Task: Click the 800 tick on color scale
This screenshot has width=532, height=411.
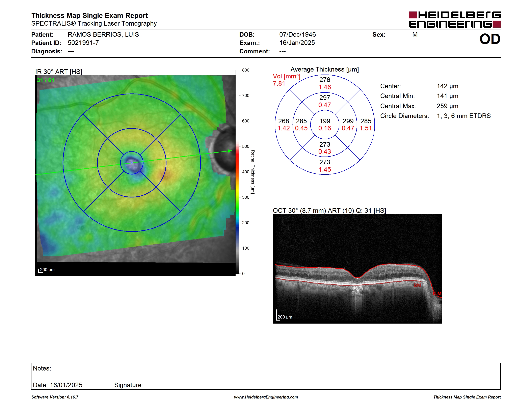Action: 245,70
